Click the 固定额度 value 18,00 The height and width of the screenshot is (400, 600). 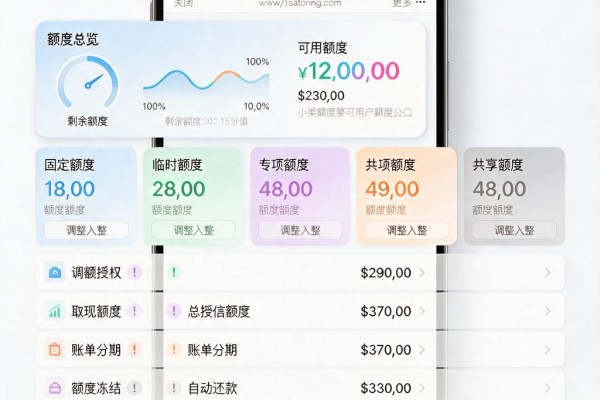click(70, 189)
